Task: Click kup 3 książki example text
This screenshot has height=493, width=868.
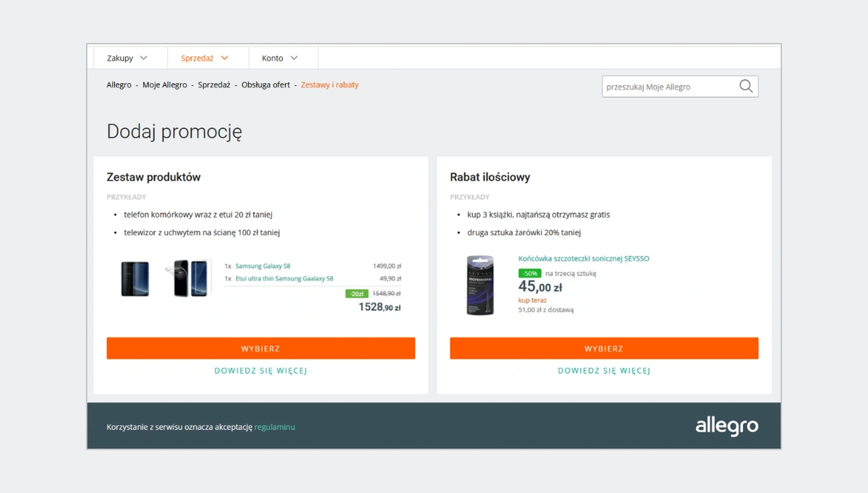Action: coord(539,215)
